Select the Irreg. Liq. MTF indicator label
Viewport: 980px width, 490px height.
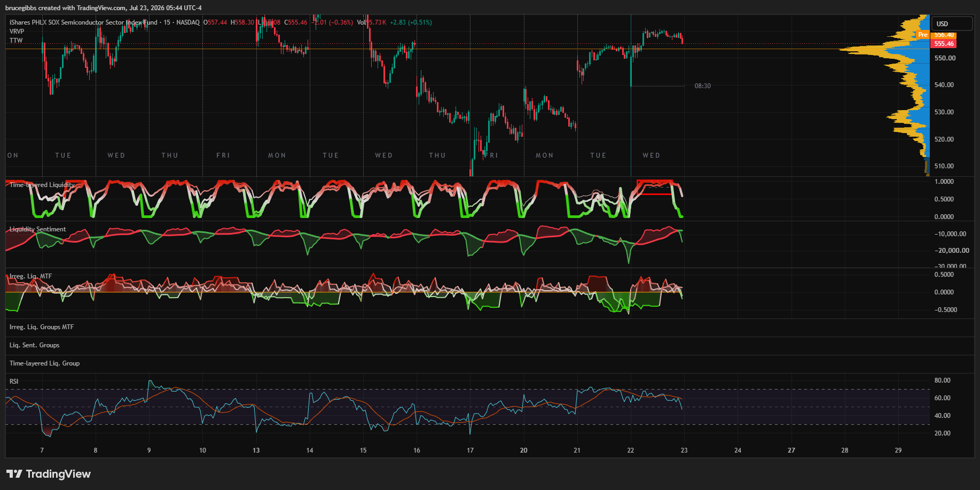click(31, 276)
